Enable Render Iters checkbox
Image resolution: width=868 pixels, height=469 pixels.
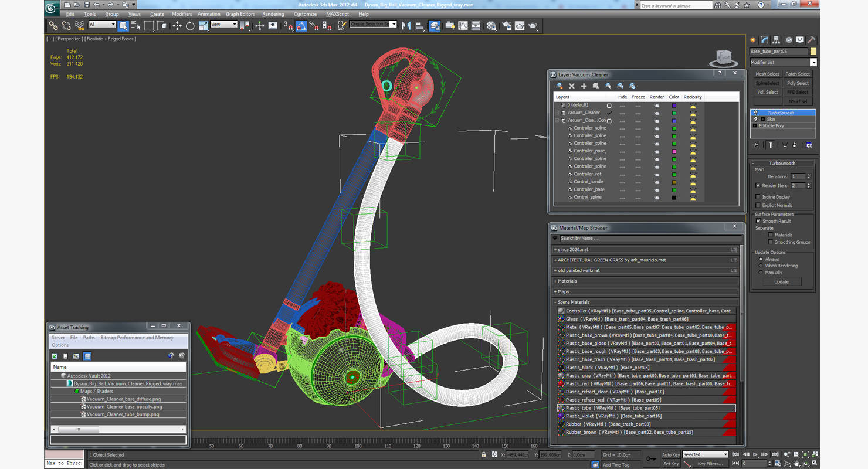758,185
